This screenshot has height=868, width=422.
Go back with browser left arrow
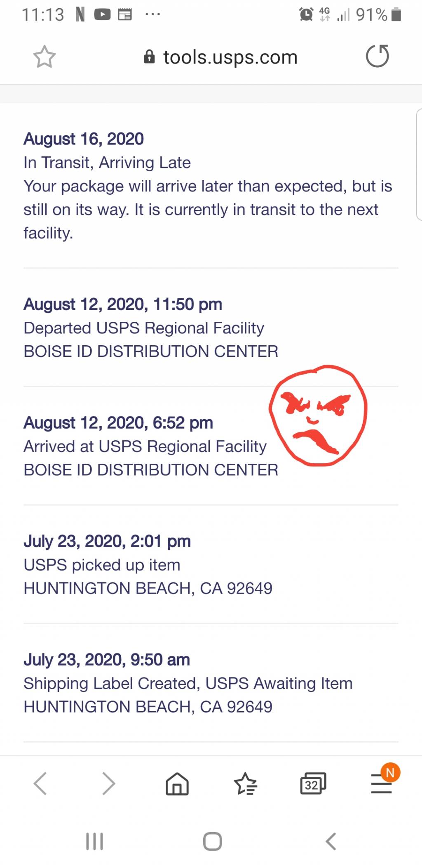(x=40, y=783)
